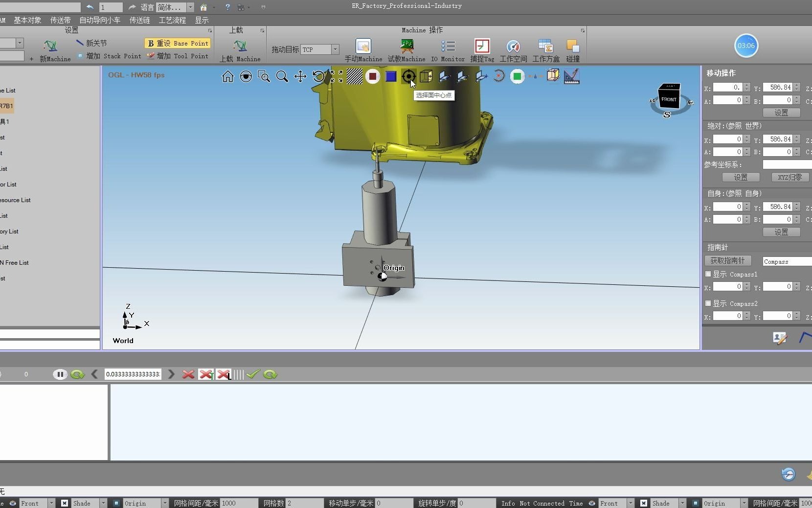
Task: Open the 工艺流程 menu
Action: click(172, 20)
